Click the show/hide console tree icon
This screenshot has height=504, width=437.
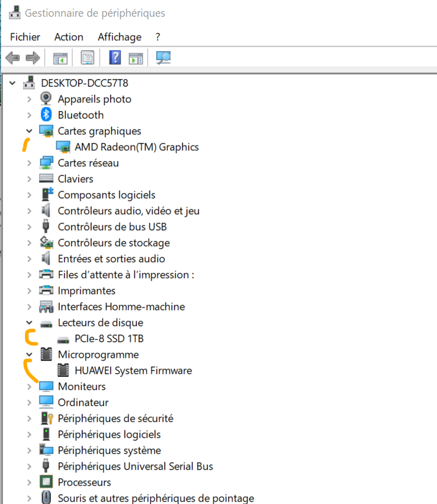tap(60, 59)
